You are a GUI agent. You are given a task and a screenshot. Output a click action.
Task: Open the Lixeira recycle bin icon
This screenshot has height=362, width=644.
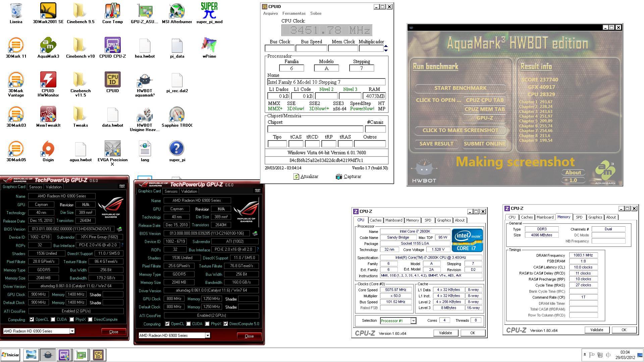pos(16,13)
